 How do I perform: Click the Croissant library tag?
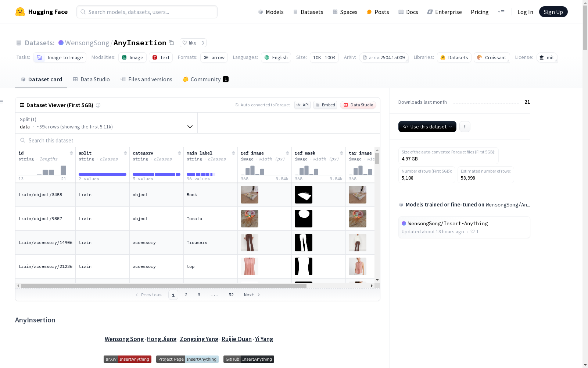492,57
